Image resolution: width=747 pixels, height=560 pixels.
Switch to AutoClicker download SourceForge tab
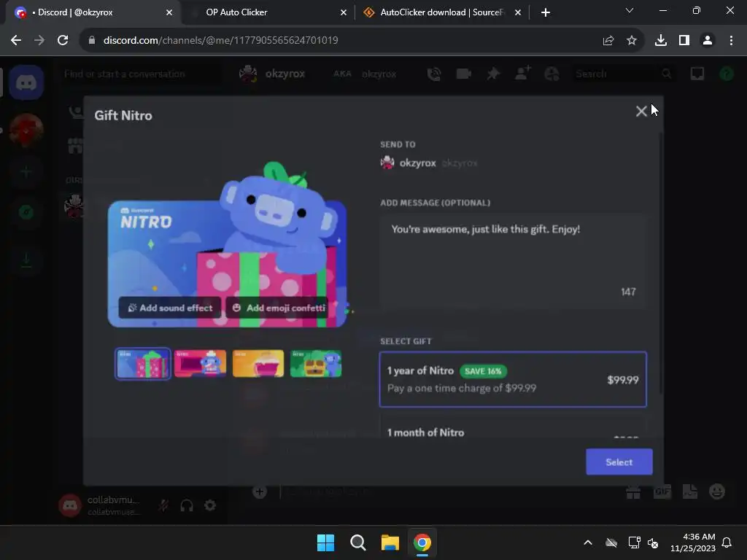click(441, 12)
